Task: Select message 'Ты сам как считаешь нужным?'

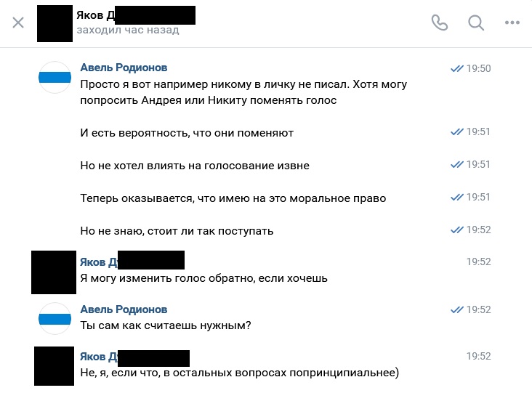Action: [x=166, y=325]
